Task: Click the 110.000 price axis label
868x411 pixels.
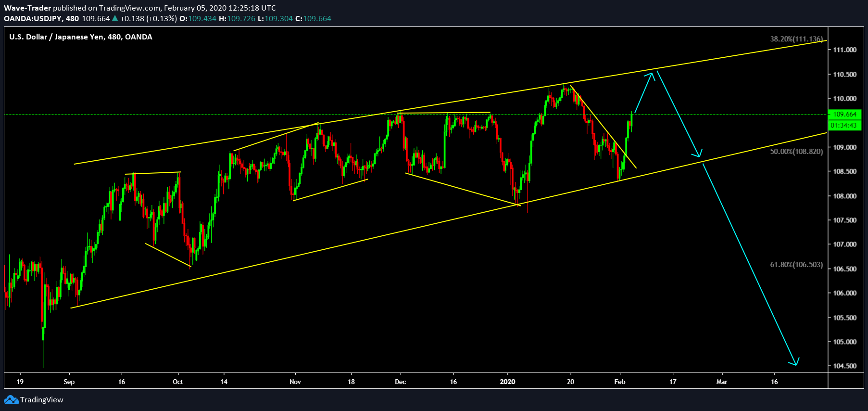Action: [x=845, y=98]
